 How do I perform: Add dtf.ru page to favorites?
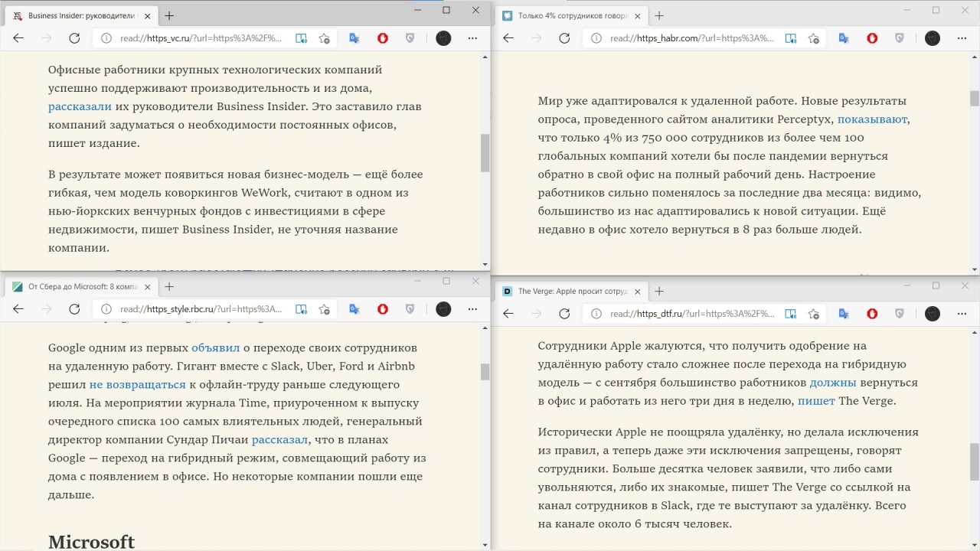pos(815,314)
